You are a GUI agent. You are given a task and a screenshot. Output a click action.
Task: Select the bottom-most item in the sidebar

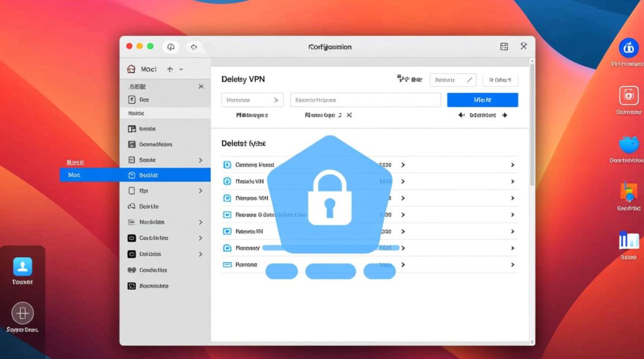[153, 286]
